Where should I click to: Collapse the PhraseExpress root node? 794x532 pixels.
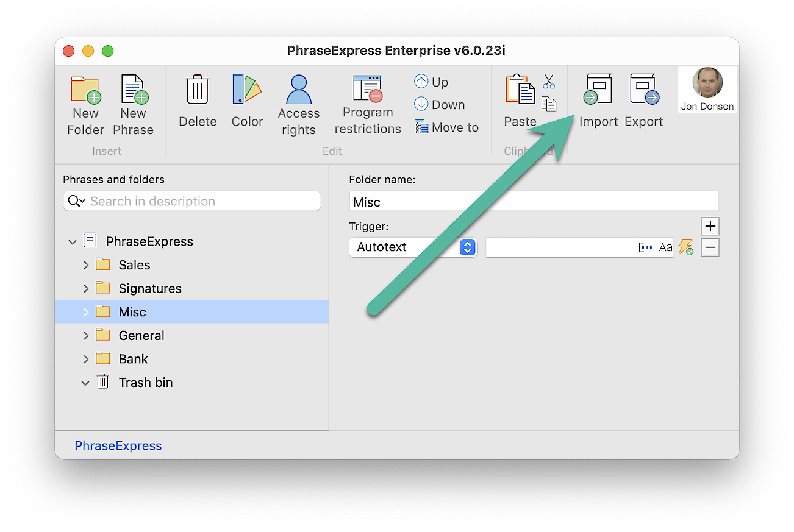click(x=73, y=242)
